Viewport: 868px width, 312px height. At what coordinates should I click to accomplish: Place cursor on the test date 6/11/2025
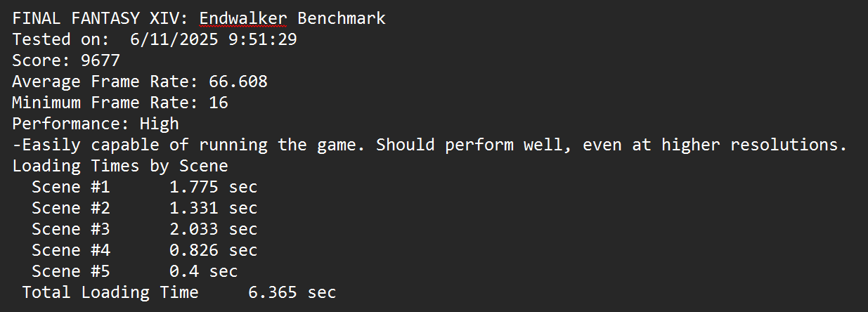click(x=174, y=39)
